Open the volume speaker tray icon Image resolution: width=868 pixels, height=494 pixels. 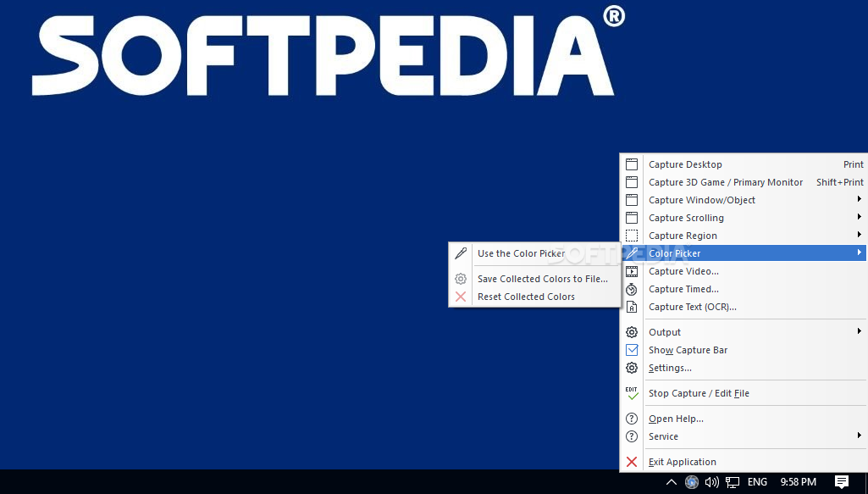pyautogui.click(x=712, y=482)
